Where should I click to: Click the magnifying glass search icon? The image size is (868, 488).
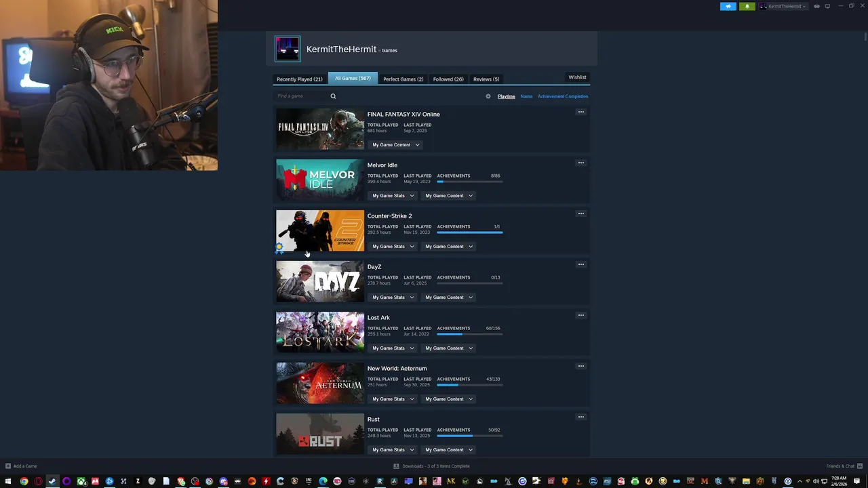pyautogui.click(x=333, y=96)
